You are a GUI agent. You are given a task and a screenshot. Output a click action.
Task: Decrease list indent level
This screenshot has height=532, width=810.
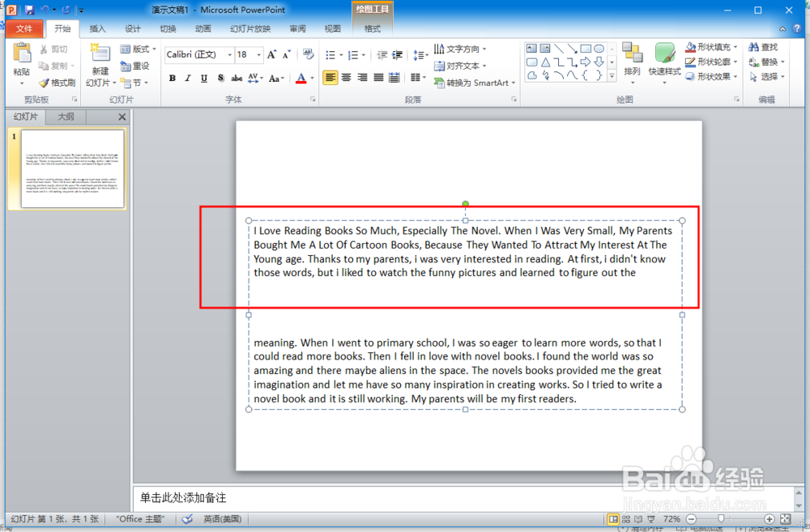tap(382, 55)
